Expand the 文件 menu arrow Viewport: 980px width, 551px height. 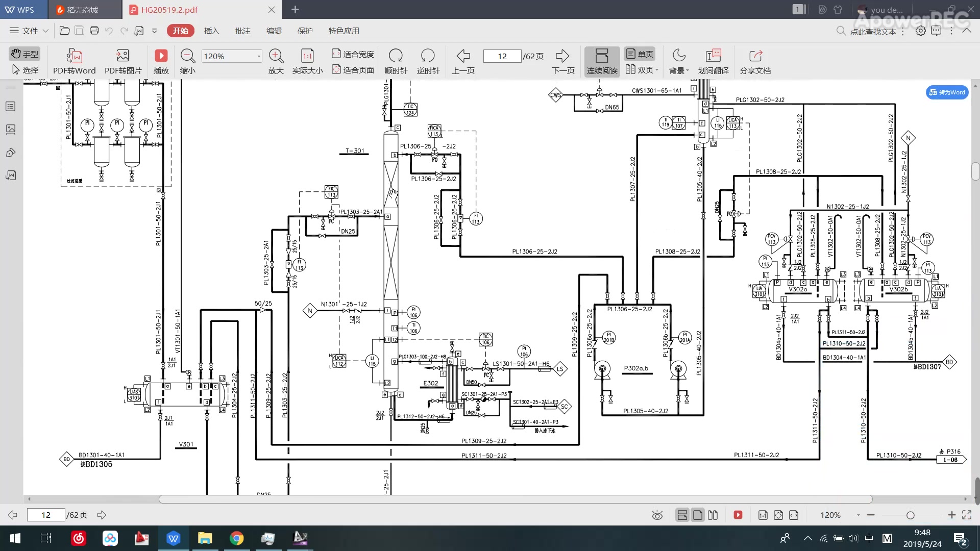45,31
